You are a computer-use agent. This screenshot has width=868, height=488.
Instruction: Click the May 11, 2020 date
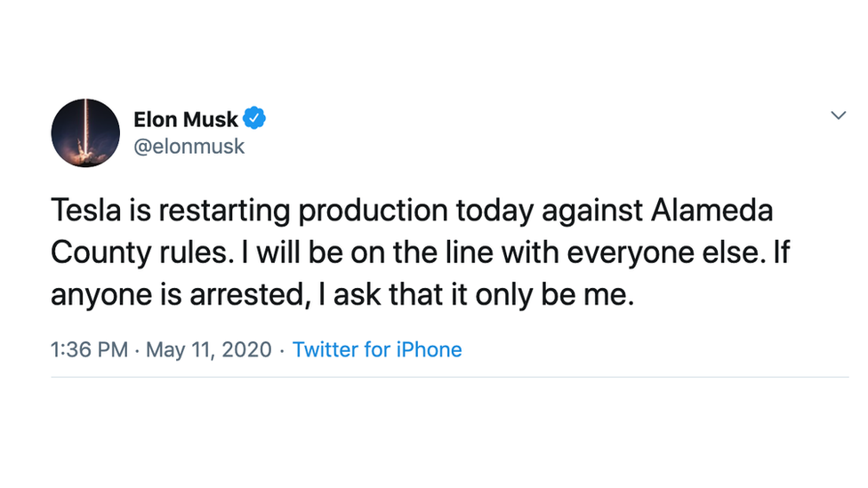coord(209,349)
